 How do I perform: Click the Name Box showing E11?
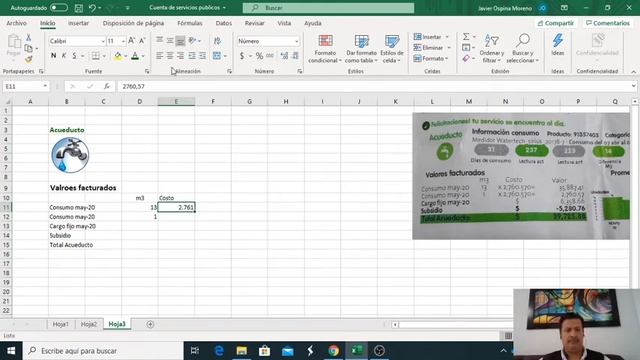click(x=25, y=87)
